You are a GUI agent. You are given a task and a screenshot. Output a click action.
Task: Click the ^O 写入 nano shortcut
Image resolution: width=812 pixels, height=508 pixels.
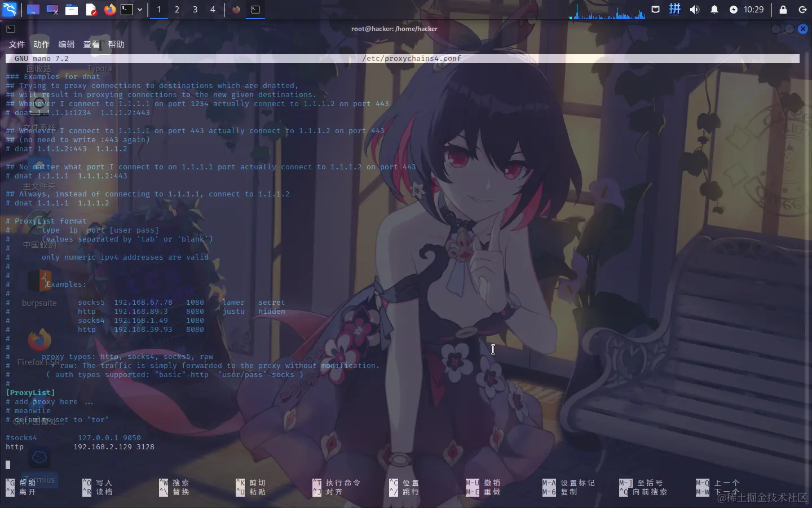point(98,483)
